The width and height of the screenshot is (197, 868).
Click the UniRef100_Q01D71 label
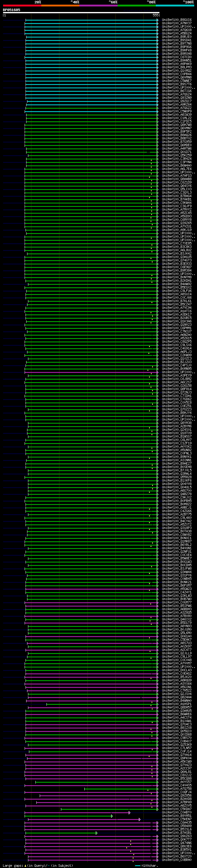coord(177,152)
